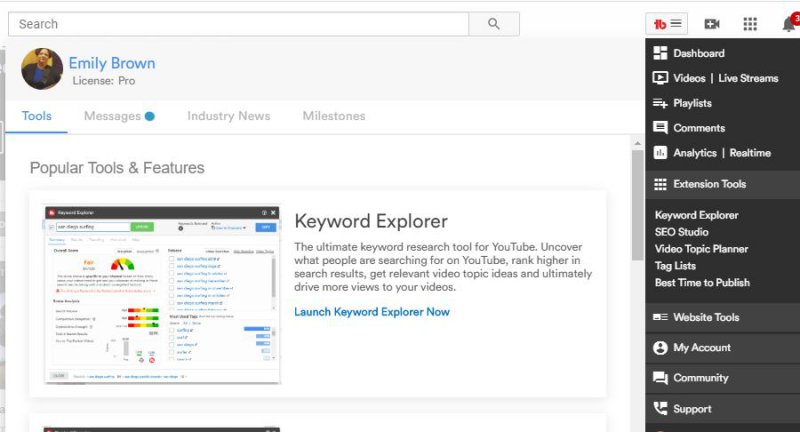Click Launch Keyword Explorer Now link
The width and height of the screenshot is (800, 432).
[x=372, y=312]
